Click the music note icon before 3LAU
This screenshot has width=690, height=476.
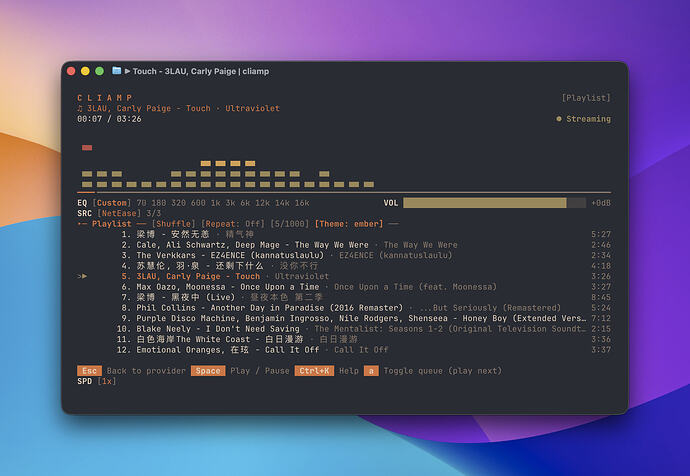80,108
